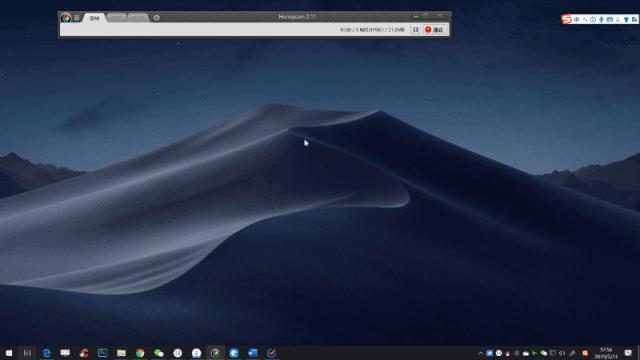The width and height of the screenshot is (640, 360).
Task: Open the taskbar clock and date
Action: (x=606, y=353)
